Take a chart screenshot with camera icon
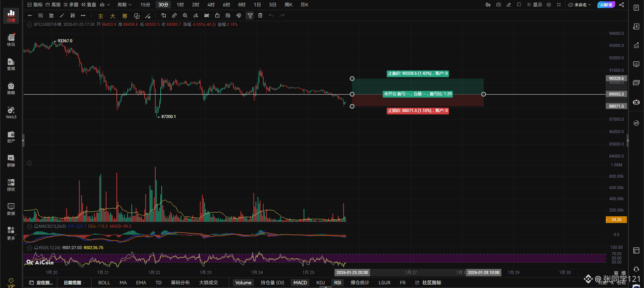Image resolution: width=644 pixels, height=288 pixels. tap(498, 5)
